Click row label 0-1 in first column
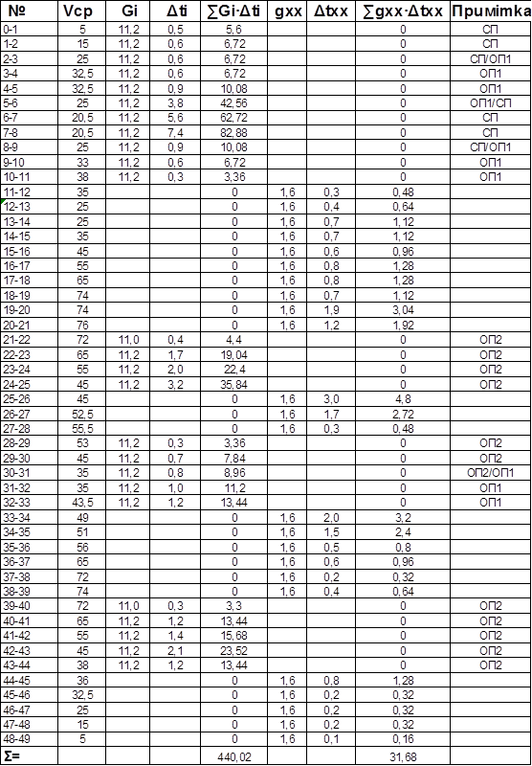This screenshot has width=532, height=766. [30, 30]
